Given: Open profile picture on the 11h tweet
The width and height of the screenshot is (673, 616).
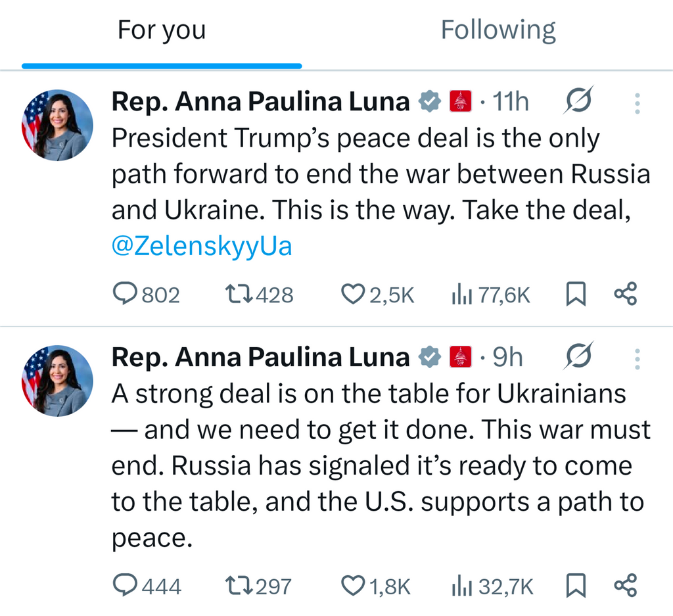Looking at the screenshot, I should coord(57,125).
